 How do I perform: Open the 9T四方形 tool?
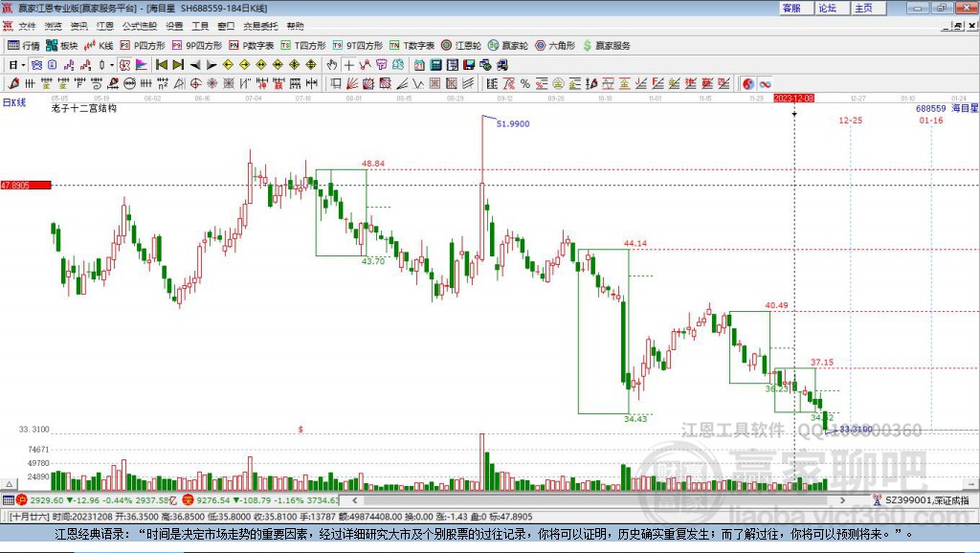click(358, 46)
